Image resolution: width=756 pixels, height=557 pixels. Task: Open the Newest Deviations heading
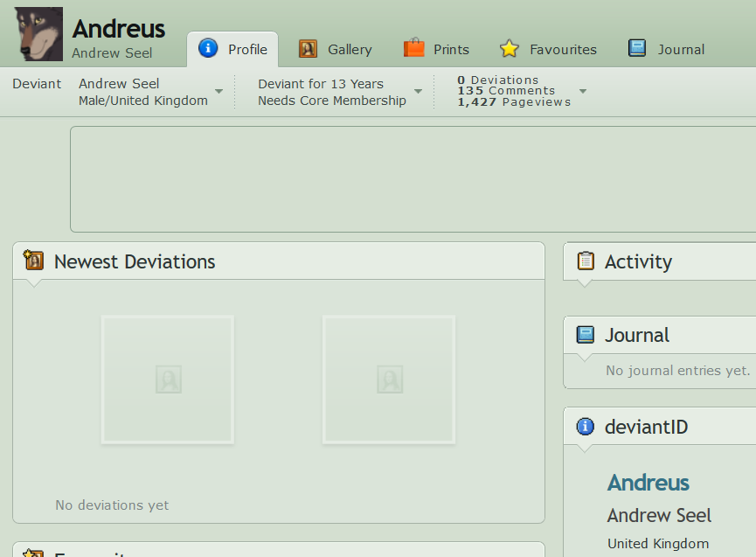(x=135, y=261)
